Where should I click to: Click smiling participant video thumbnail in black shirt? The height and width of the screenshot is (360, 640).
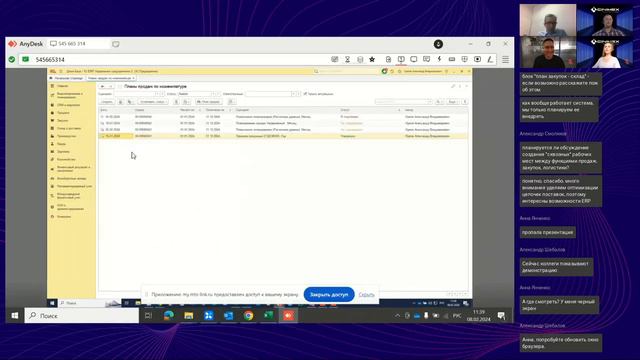pos(547,52)
